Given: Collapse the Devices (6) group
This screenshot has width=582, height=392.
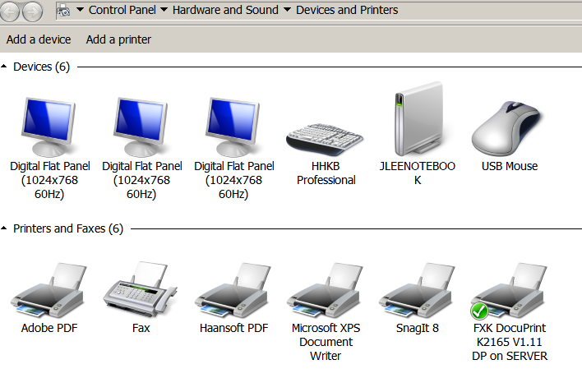Looking at the screenshot, I should pos(4,67).
